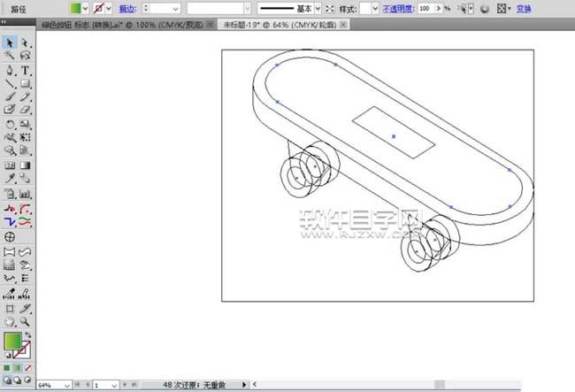The image size is (575, 392).
Task: Open the fill color dropdown arrow
Action: 85,9
